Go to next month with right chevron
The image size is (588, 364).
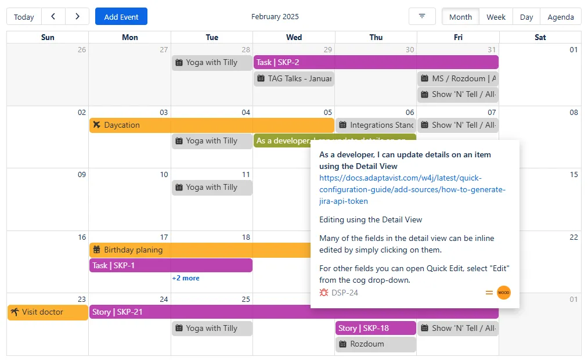(x=77, y=16)
